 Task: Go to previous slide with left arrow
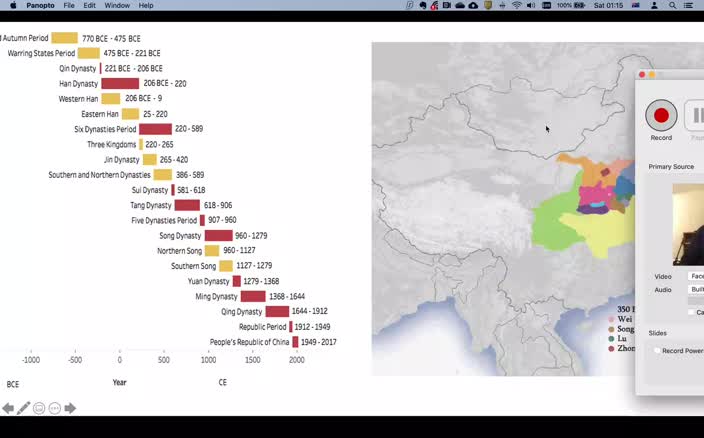(8, 408)
